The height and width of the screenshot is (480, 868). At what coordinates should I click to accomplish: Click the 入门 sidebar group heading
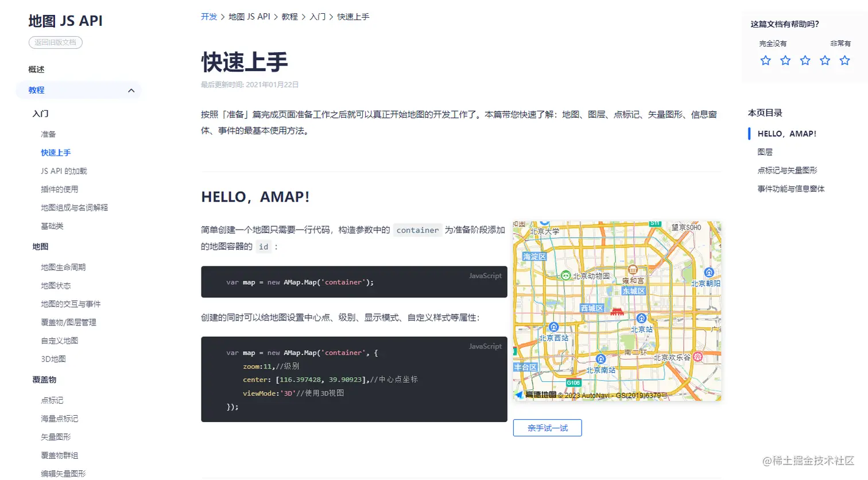(x=40, y=114)
